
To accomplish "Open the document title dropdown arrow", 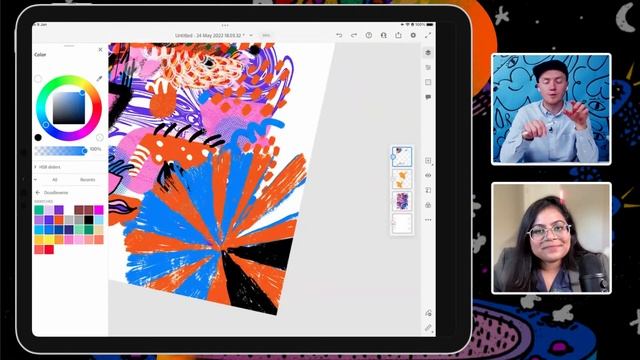I will click(x=251, y=36).
